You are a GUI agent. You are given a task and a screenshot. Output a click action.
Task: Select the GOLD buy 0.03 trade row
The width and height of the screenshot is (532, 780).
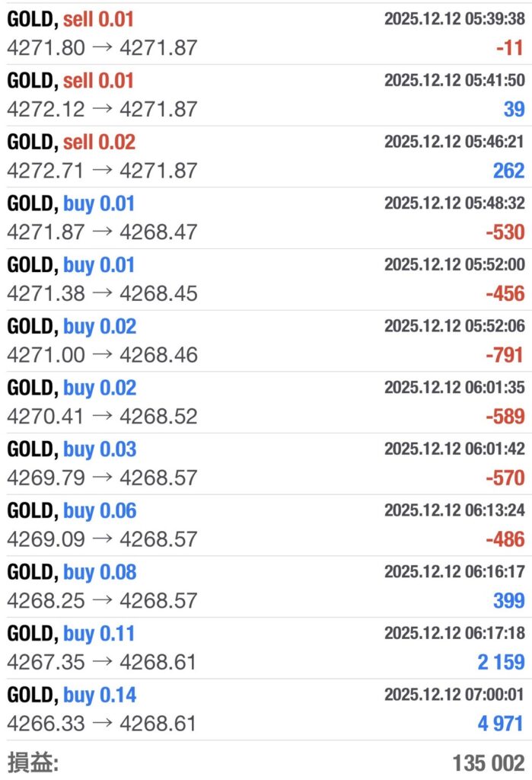pos(266,464)
